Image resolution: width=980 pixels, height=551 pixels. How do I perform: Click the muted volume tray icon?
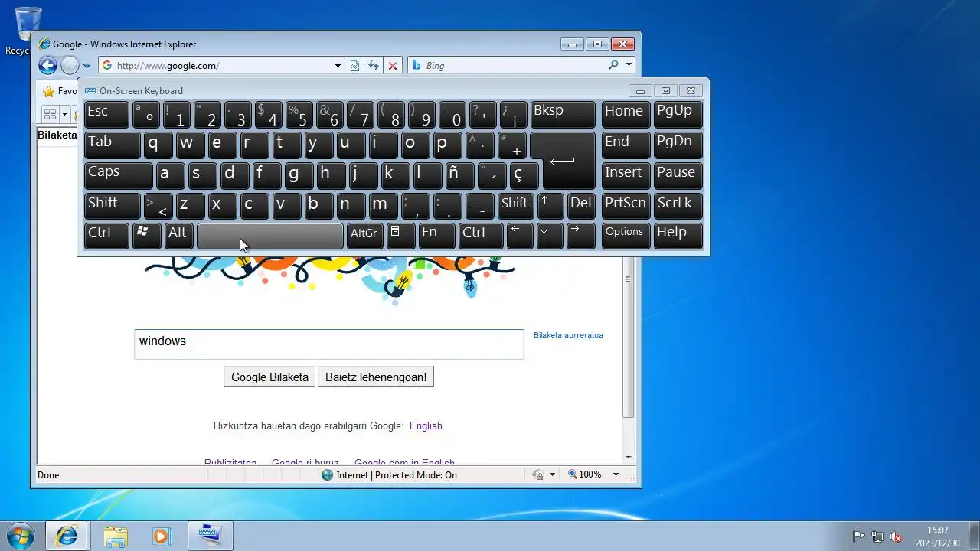(x=895, y=536)
